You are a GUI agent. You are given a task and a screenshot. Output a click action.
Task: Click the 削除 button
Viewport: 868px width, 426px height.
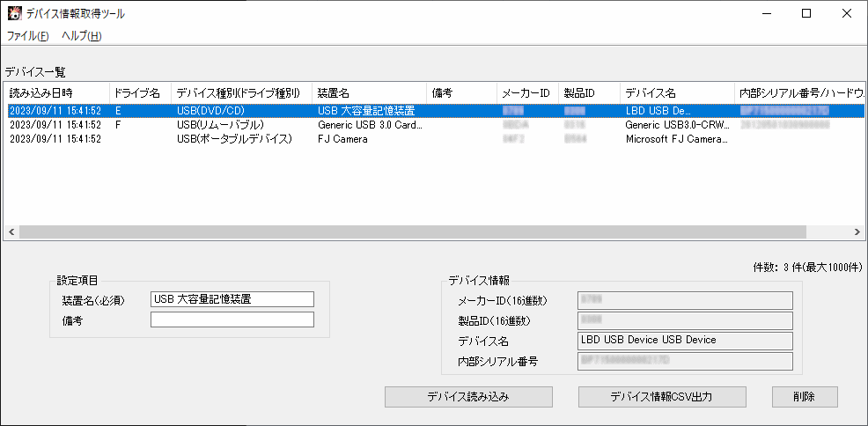pyautogui.click(x=804, y=397)
